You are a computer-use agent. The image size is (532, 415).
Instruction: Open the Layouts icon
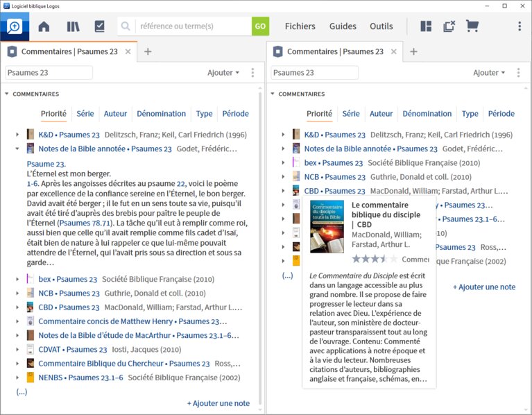click(426, 26)
